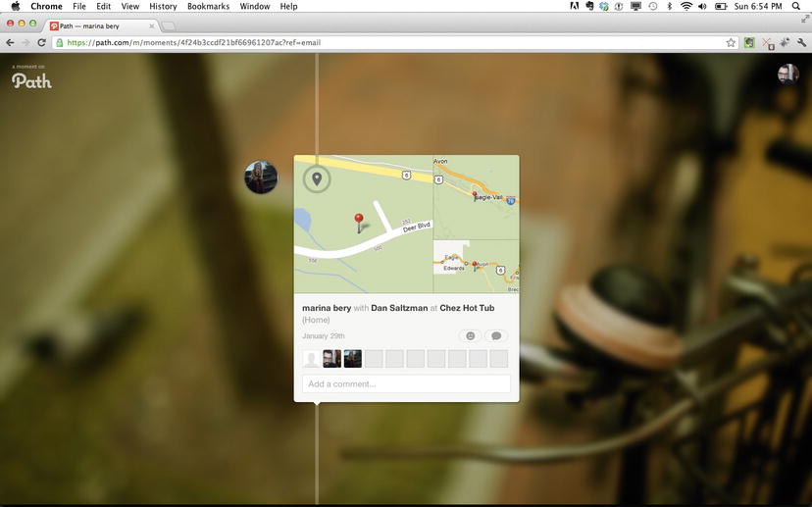Go forward with the browser forward arrow

(25, 42)
